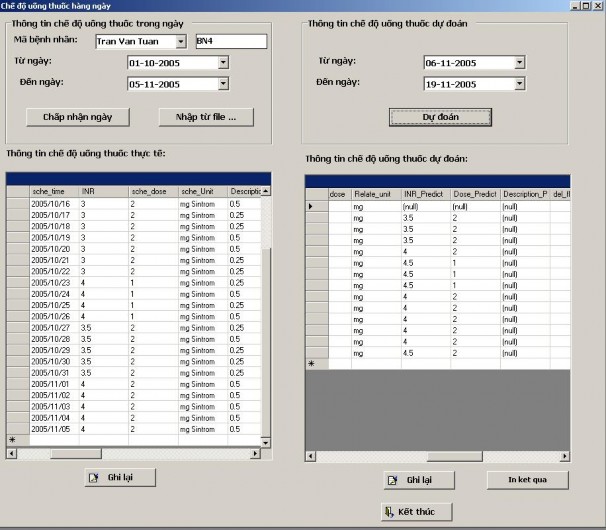This screenshot has height=530, width=606.
Task: Click the save icon on the left Ghi lại button
Action: click(x=97, y=477)
